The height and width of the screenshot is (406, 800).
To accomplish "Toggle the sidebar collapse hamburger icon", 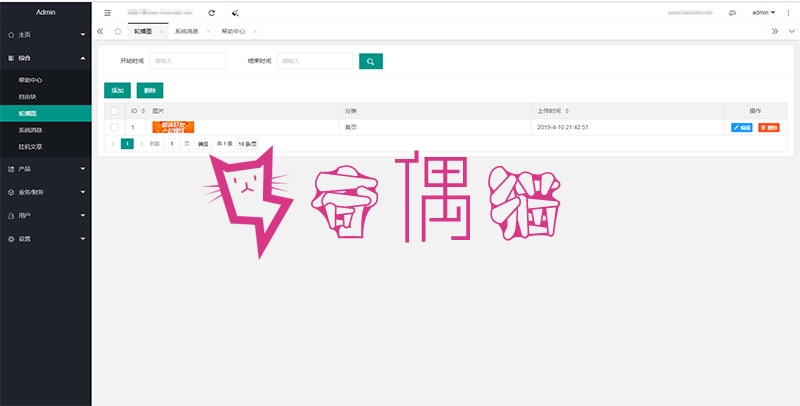I will 107,13.
